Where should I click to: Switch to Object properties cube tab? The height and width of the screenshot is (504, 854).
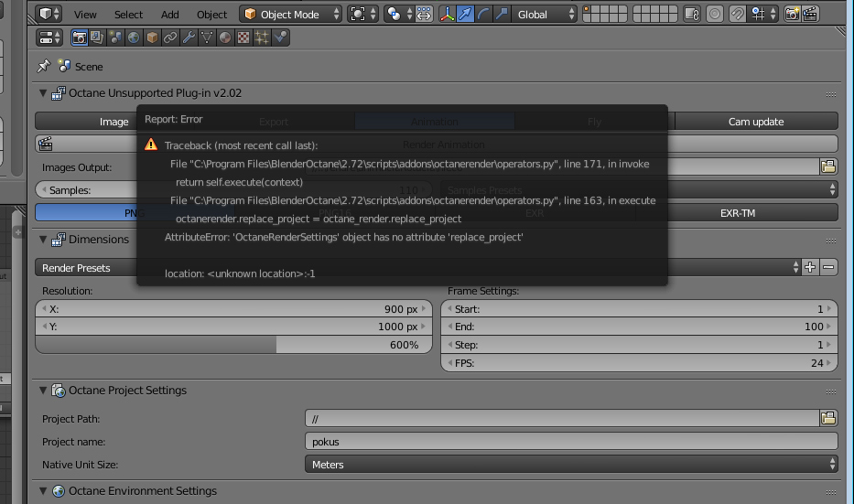[153, 38]
